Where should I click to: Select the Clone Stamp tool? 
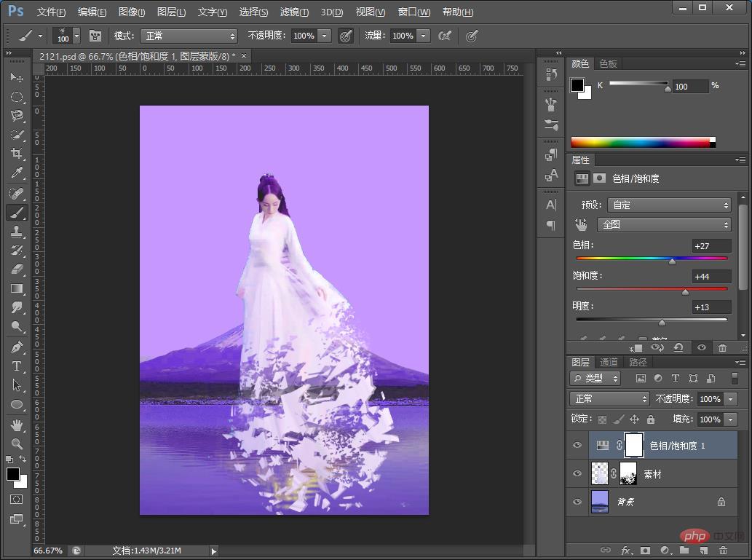(x=17, y=232)
